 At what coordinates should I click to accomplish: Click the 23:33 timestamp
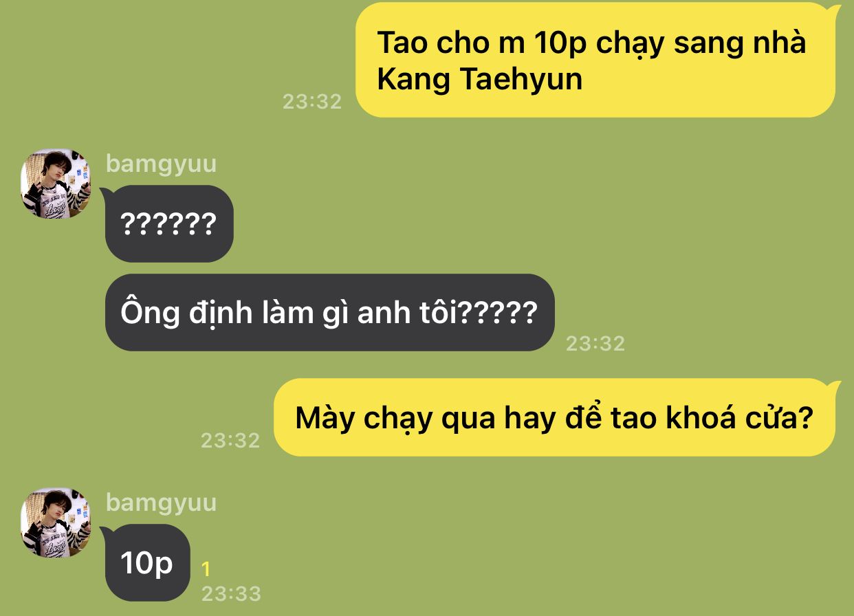tap(231, 593)
